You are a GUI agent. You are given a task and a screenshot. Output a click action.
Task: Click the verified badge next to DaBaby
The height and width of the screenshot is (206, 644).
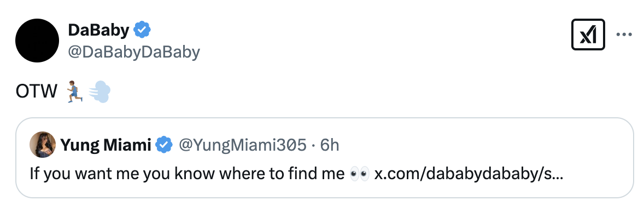tap(142, 30)
